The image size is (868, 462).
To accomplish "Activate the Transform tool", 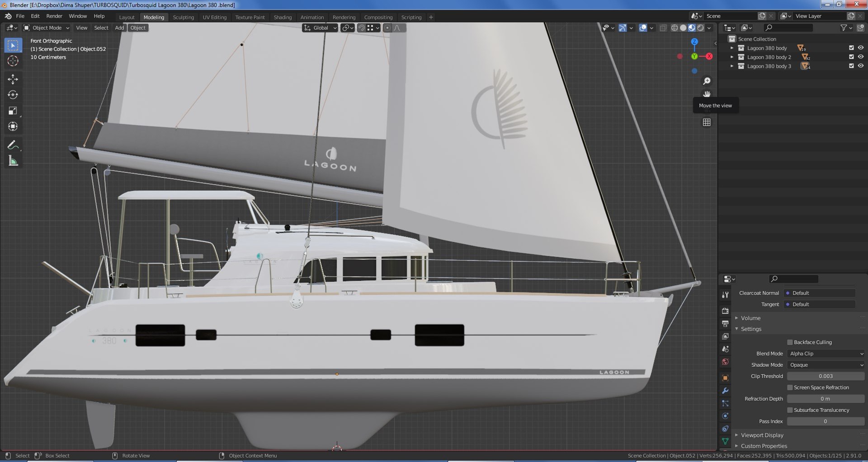I will (x=13, y=126).
